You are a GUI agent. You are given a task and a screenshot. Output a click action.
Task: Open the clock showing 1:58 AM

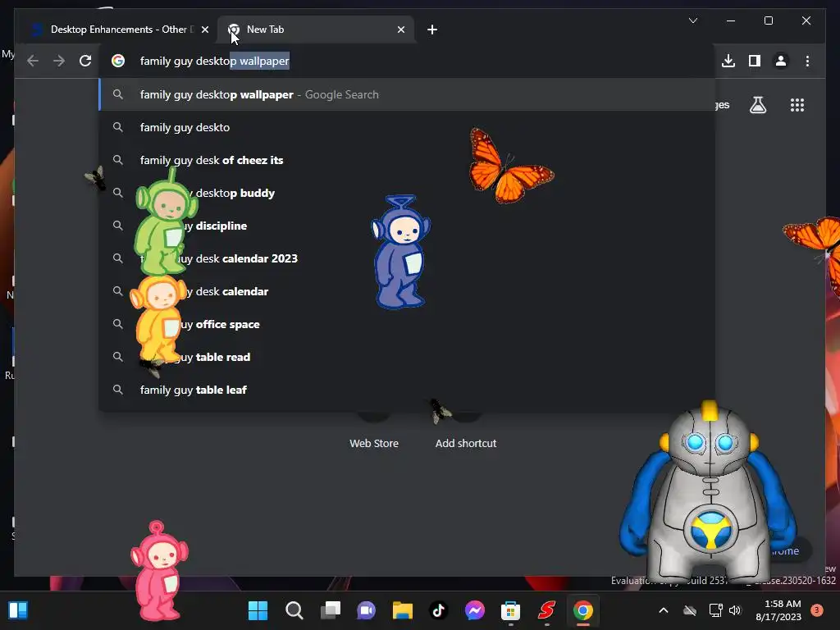(778, 610)
